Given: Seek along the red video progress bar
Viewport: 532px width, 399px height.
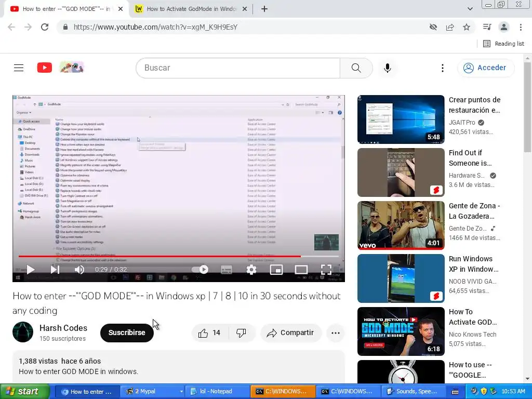Looking at the screenshot, I should coord(179,257).
